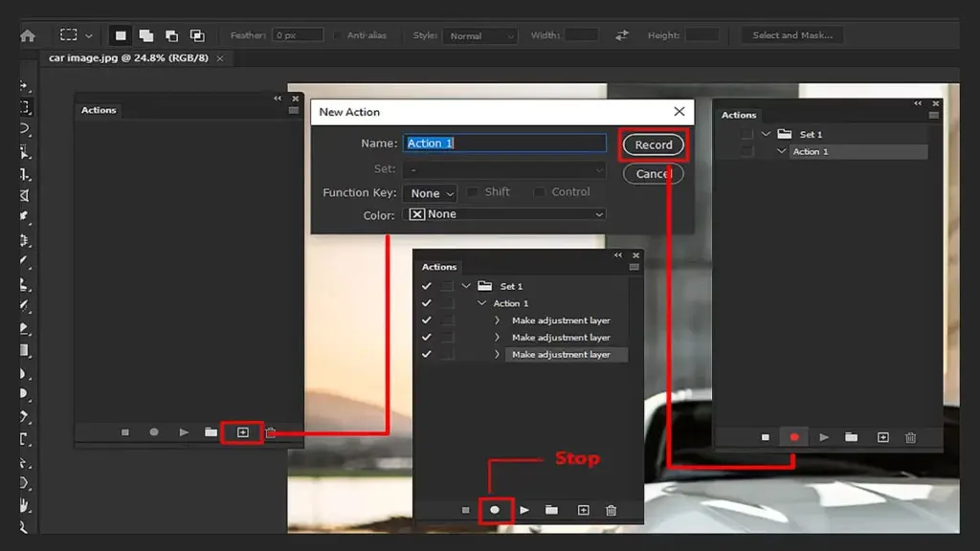Click the Home icon in options bar
Image resolution: width=980 pixels, height=551 pixels.
pyautogui.click(x=28, y=35)
